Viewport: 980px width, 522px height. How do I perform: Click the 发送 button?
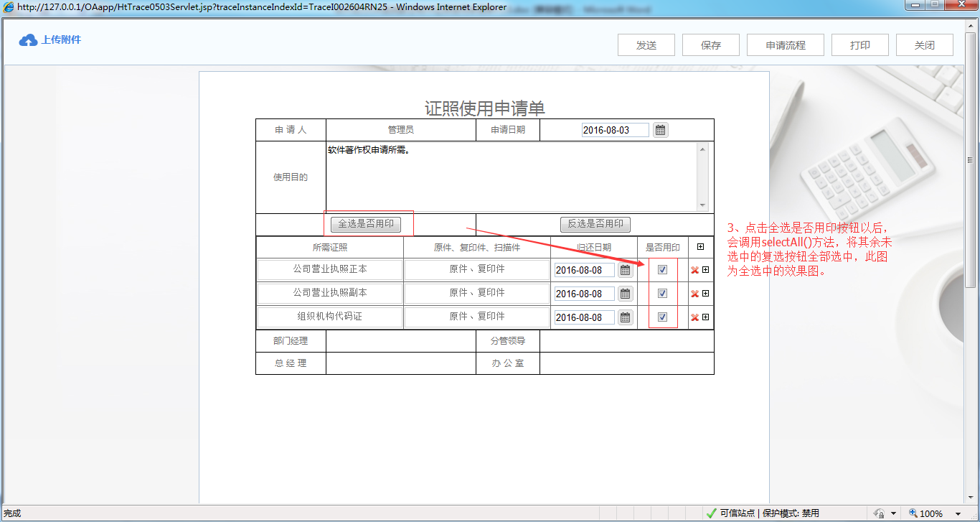(x=646, y=45)
